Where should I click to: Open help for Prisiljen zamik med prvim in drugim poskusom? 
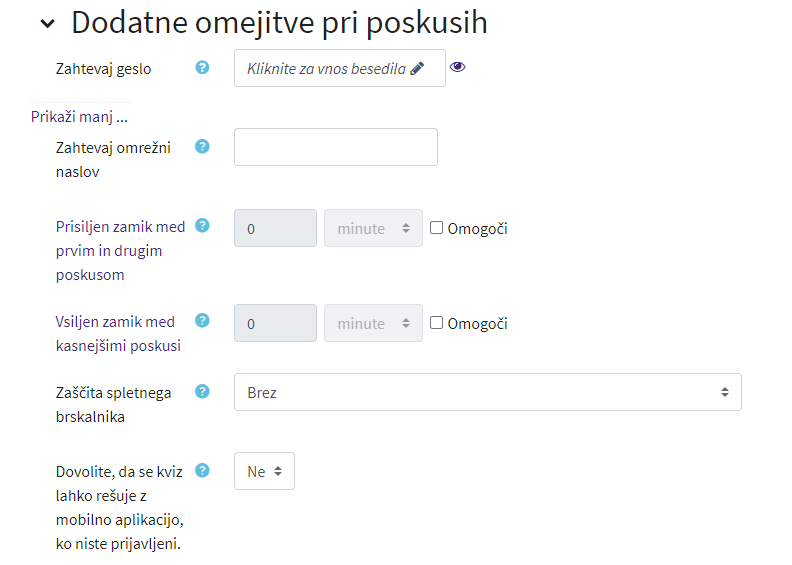coord(202,225)
